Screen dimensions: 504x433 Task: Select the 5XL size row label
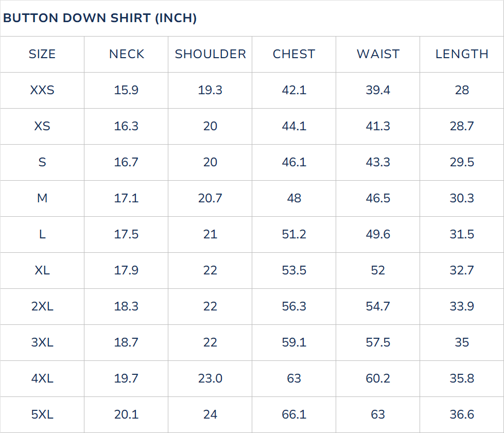42,414
